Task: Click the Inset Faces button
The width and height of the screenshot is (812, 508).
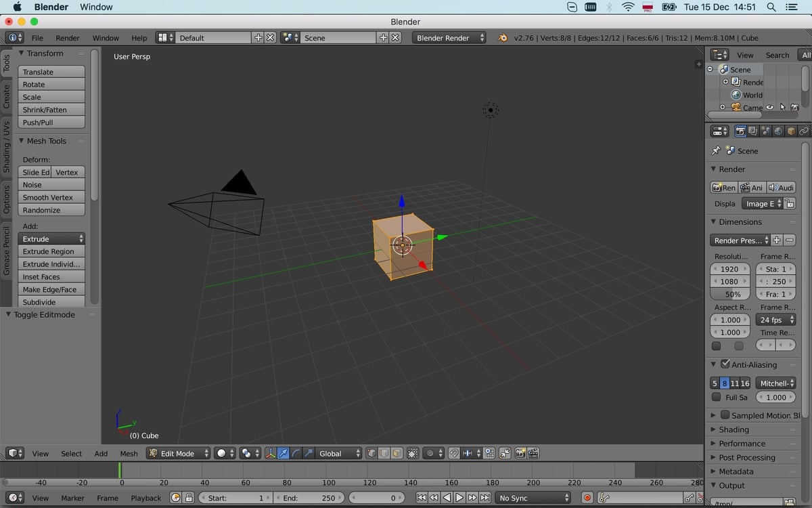Action: click(x=51, y=277)
